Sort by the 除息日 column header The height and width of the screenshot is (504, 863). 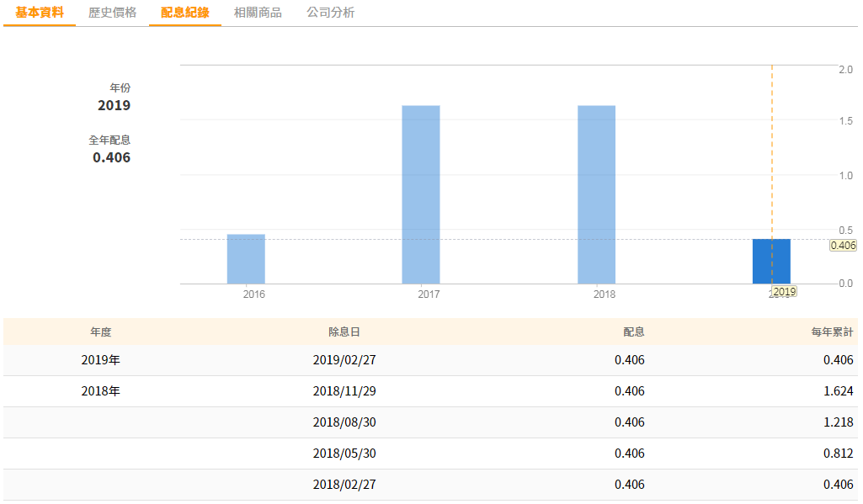pos(344,332)
